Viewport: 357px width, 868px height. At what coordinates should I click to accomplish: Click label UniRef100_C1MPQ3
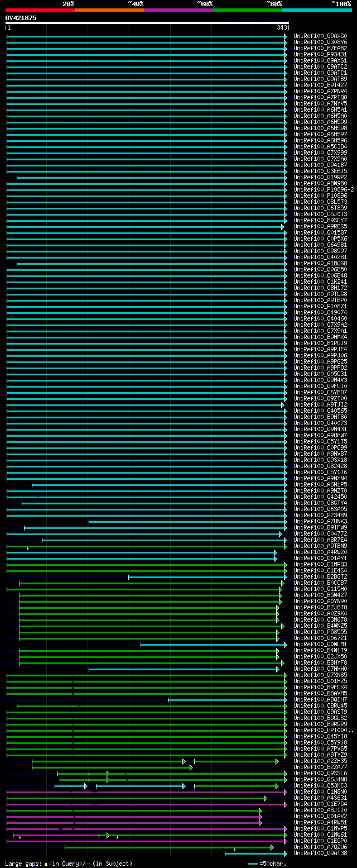pos(320,565)
